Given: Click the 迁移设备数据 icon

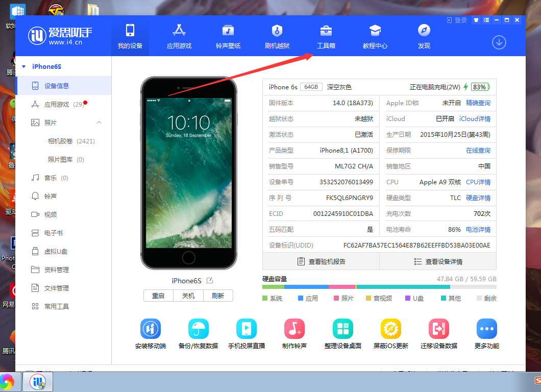Looking at the screenshot, I should tap(438, 329).
